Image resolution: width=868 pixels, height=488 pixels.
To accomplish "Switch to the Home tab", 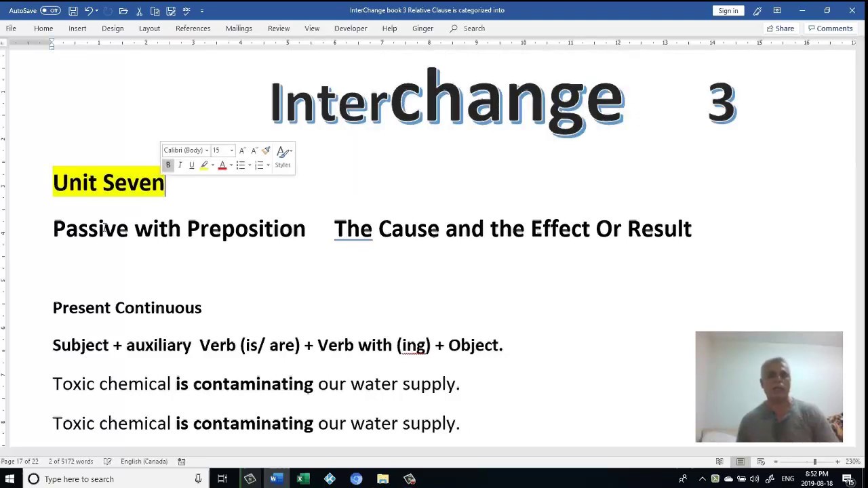I will [43, 28].
